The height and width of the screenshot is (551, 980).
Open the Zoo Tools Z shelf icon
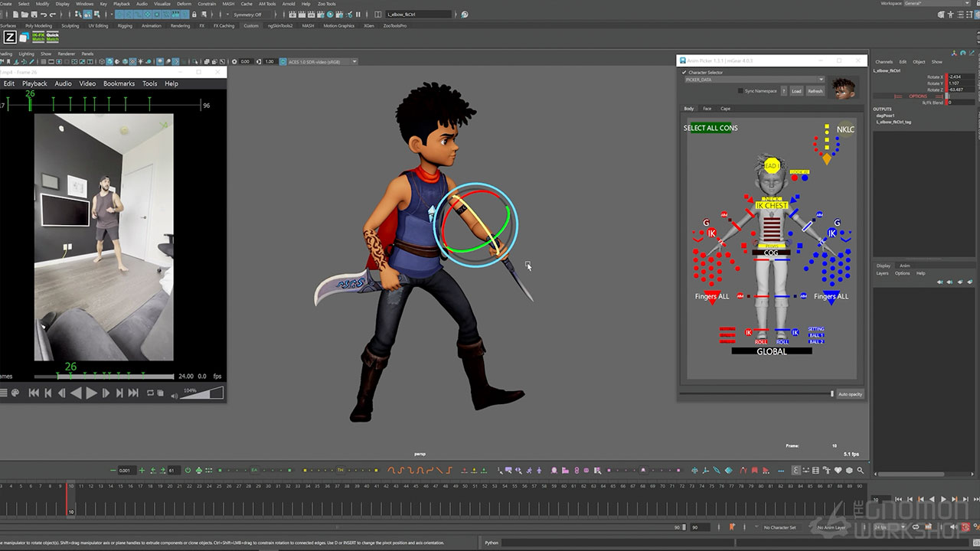tap(10, 37)
